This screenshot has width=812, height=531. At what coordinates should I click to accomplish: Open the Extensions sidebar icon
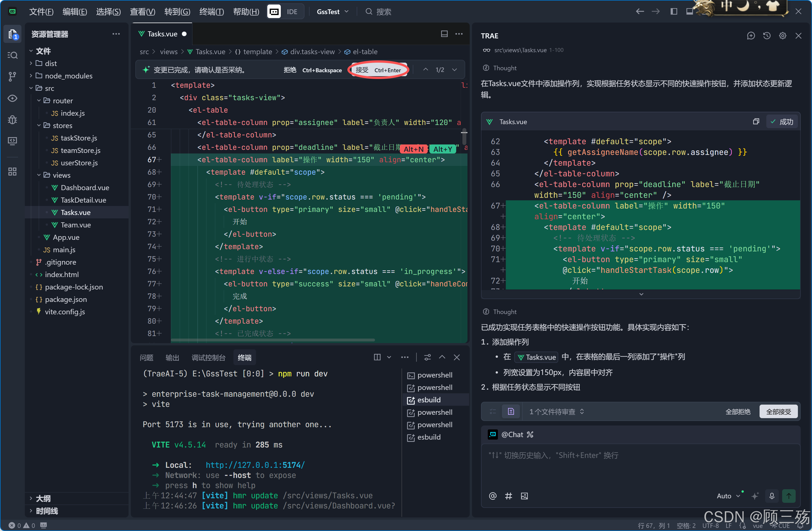coord(12,171)
